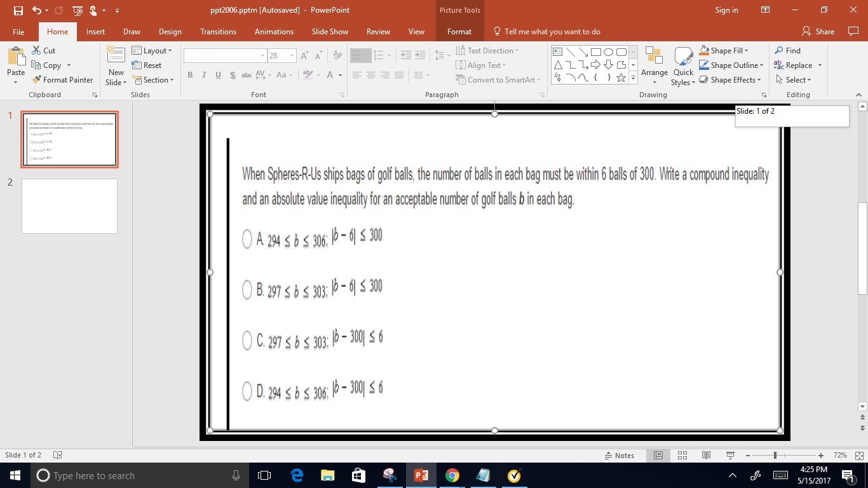This screenshot has height=488, width=868.
Task: Open Ribbon Display Options
Action: click(x=765, y=10)
